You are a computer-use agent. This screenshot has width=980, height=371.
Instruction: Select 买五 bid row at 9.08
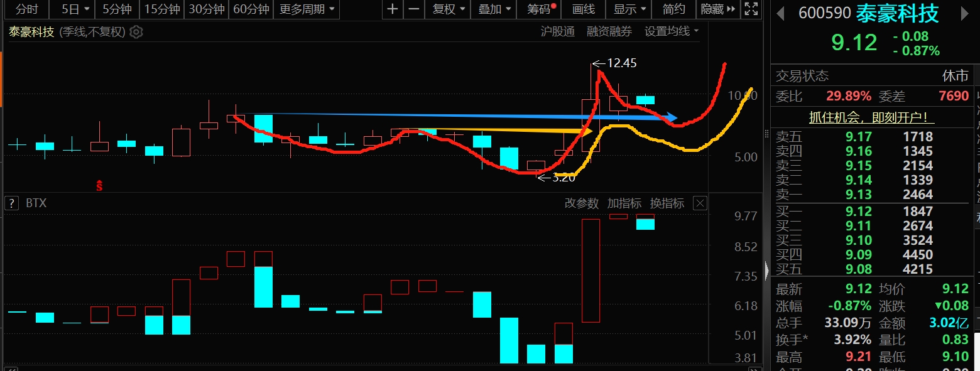tap(873, 269)
